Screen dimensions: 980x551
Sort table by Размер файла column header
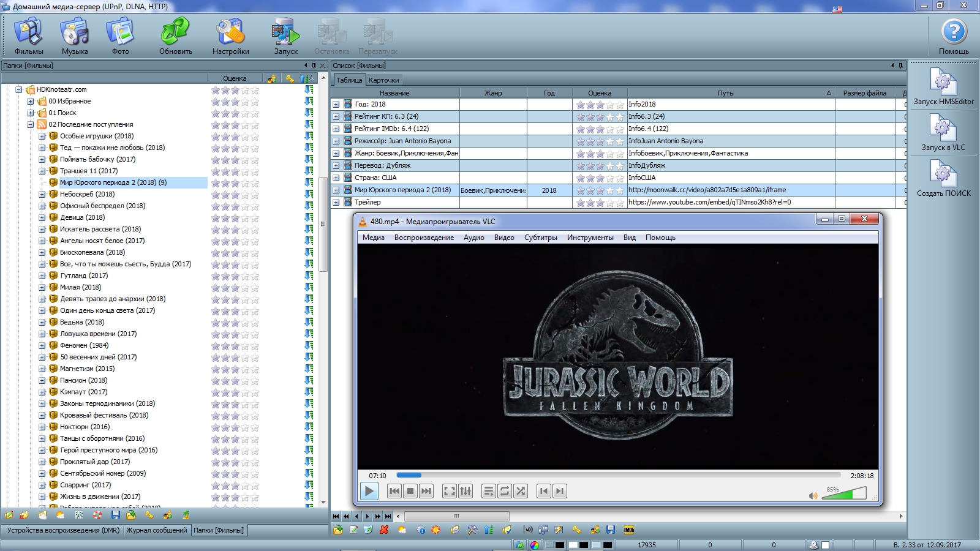pos(865,93)
